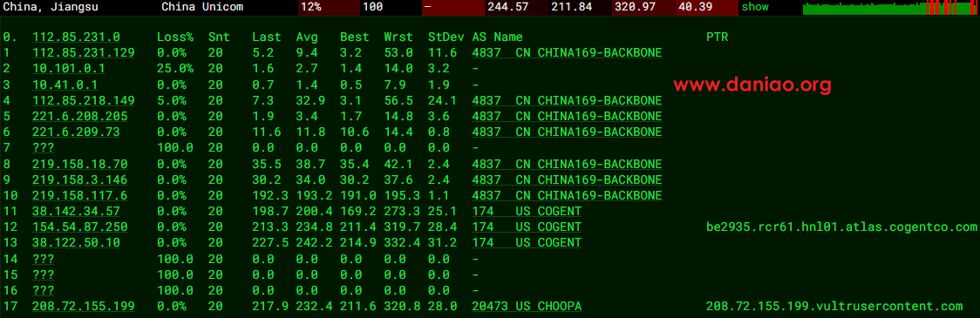Screen dimensions: 980x318
Task: Click the 332.4 worst value on hop 13
Action: pyautogui.click(x=403, y=242)
